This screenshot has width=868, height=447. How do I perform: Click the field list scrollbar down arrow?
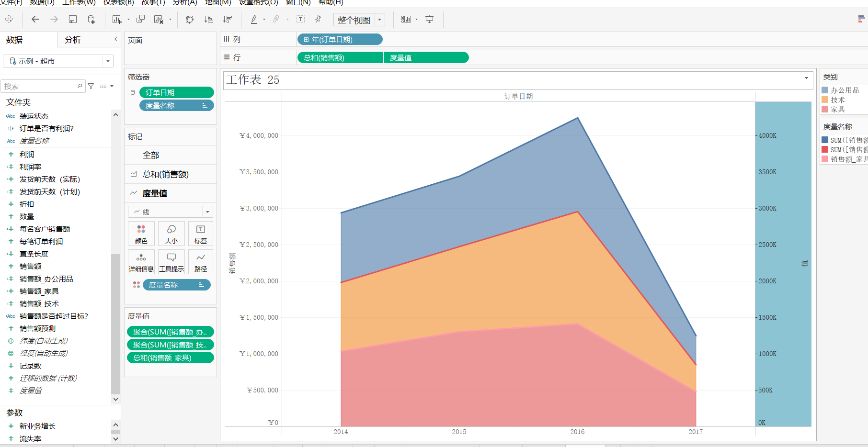coord(115,399)
